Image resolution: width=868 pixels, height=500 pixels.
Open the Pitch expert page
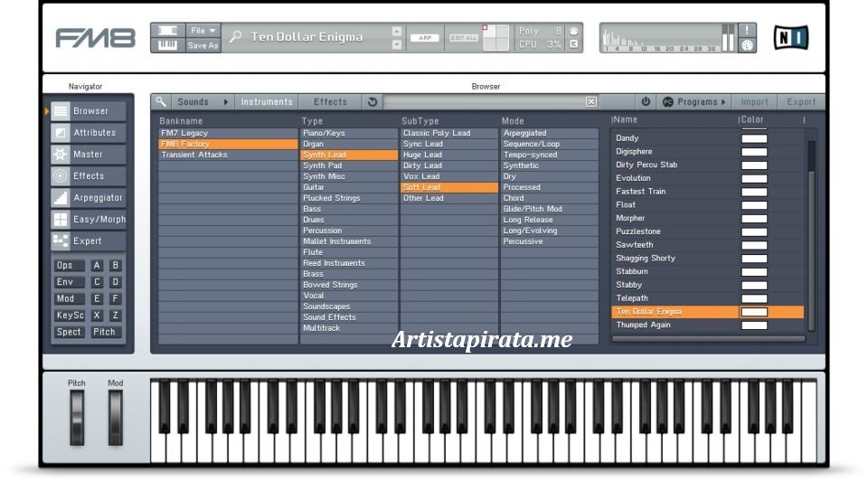105,332
